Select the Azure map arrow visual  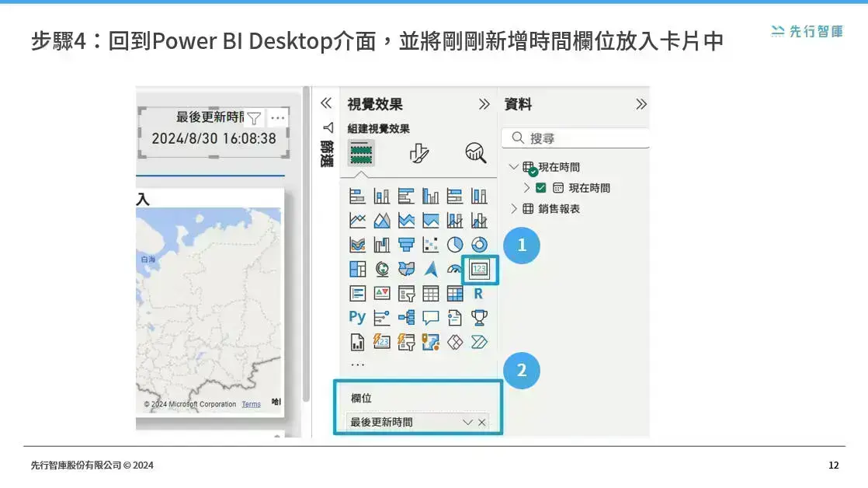pyautogui.click(x=430, y=269)
